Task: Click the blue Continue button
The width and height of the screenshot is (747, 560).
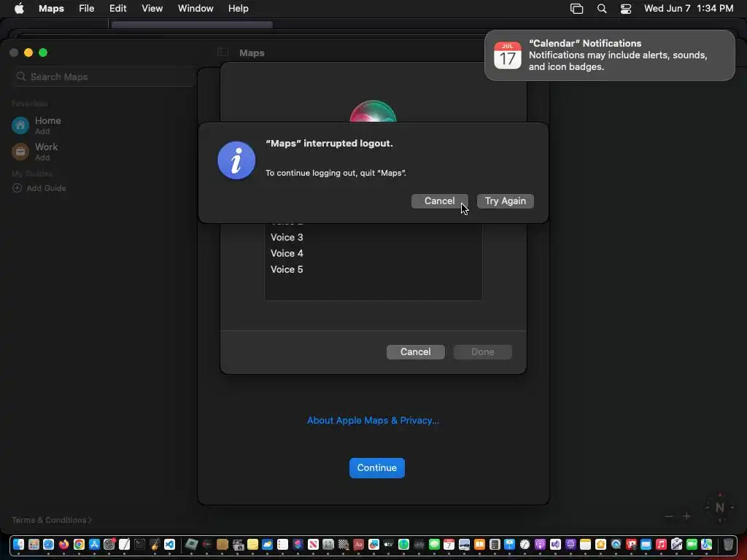Action: (x=377, y=467)
